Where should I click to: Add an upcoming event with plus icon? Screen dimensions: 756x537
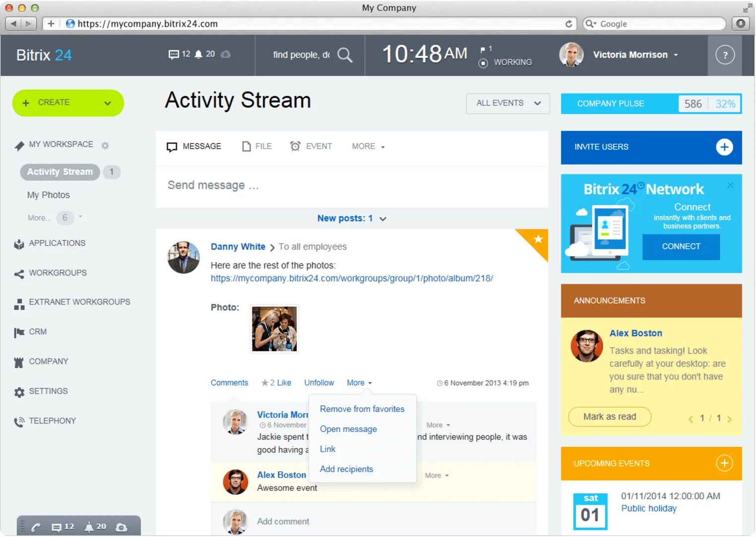click(724, 463)
